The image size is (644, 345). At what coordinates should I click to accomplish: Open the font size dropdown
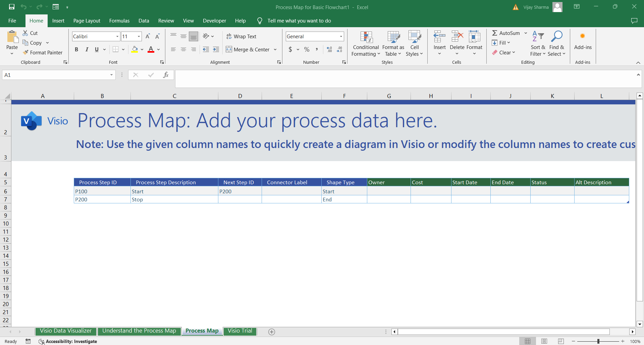click(x=139, y=36)
